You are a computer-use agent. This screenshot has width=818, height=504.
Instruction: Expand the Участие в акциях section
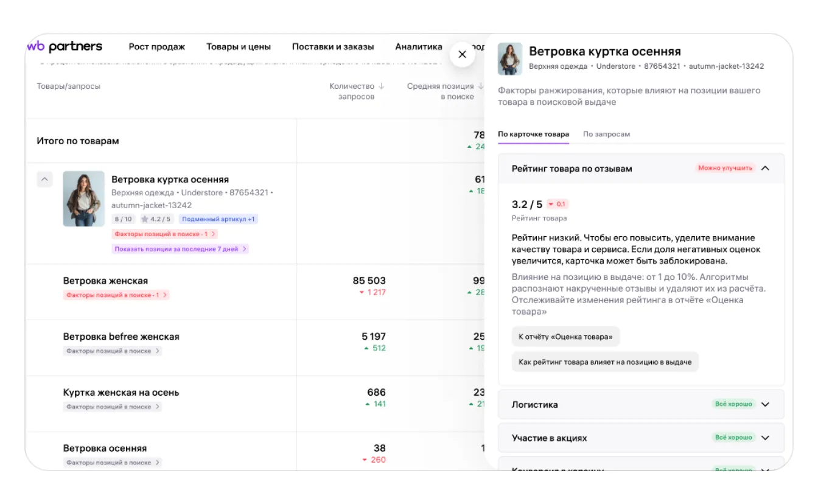765,438
